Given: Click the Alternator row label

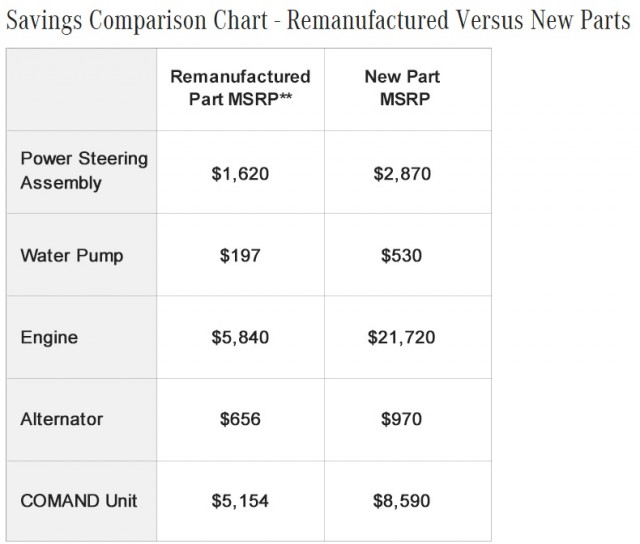Looking at the screenshot, I should coord(62,420).
